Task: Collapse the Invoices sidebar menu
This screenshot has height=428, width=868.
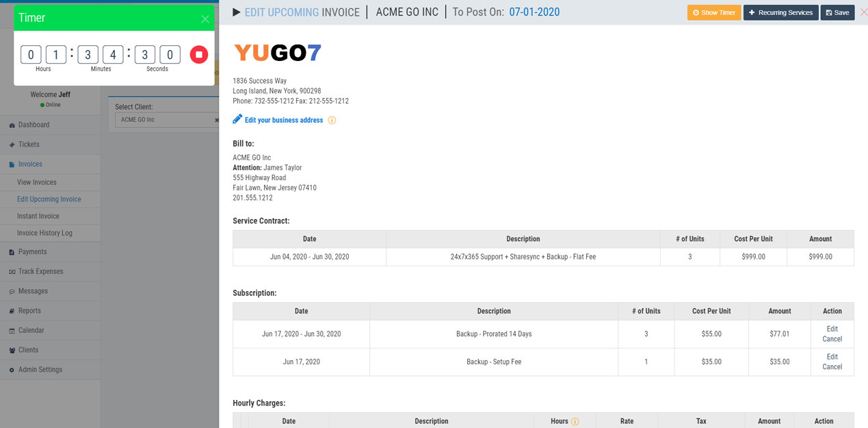Action: (x=30, y=164)
